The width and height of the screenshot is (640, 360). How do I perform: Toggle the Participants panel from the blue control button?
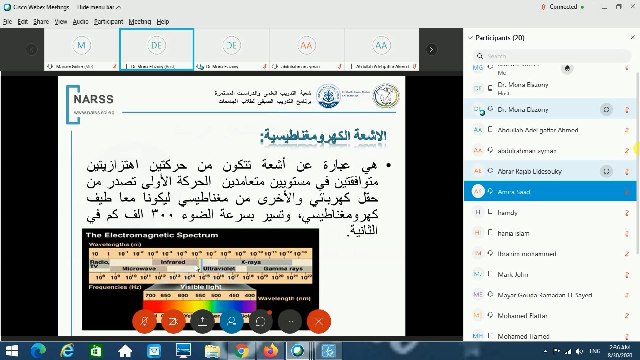click(x=231, y=322)
